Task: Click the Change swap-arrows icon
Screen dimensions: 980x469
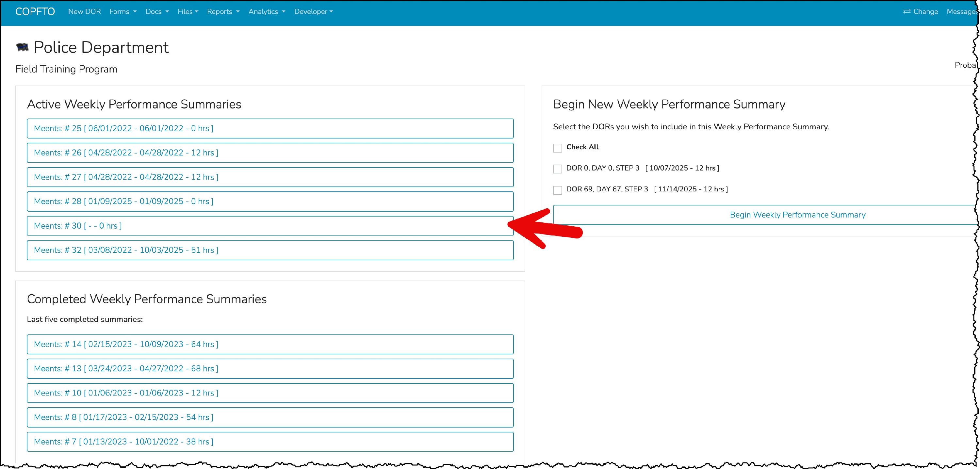Action: 906,11
